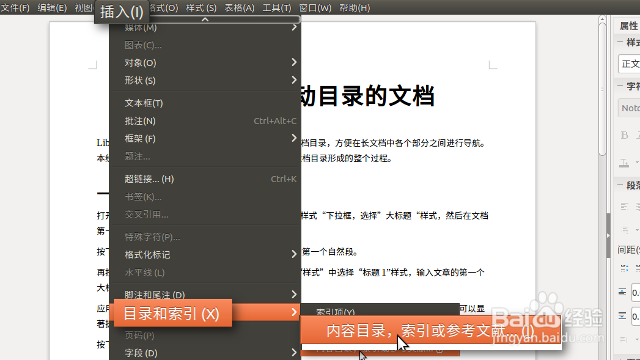Screen dimensions: 640x360
Task: Click 书签(K)... menu entry
Action: (x=205, y=197)
